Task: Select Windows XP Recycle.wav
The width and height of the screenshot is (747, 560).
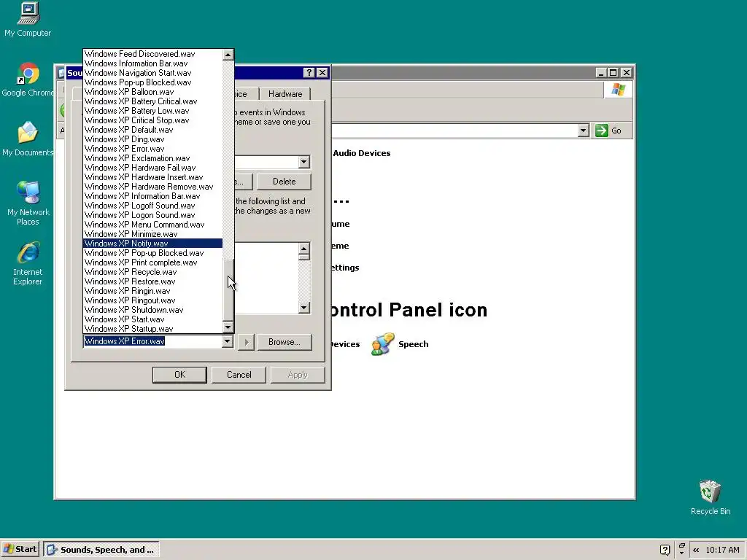Action: (153, 272)
